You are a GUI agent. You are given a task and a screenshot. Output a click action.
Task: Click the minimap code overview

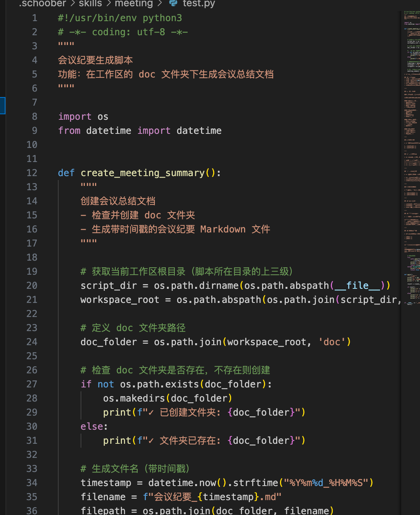tap(411, 161)
